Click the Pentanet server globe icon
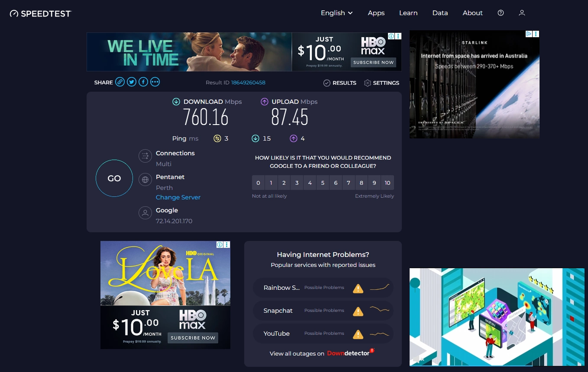Viewport: 588px width, 372px height. click(145, 179)
